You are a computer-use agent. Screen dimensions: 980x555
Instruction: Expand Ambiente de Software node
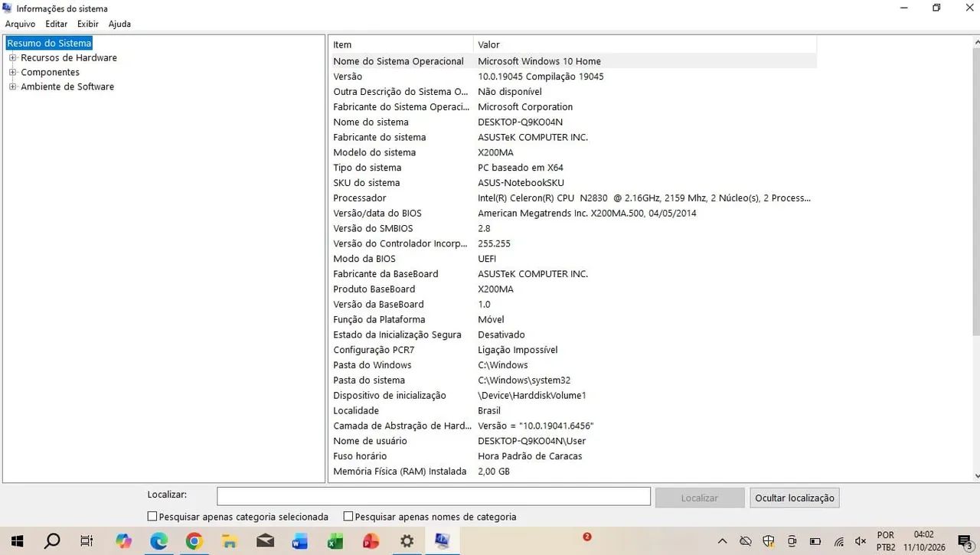click(12, 87)
